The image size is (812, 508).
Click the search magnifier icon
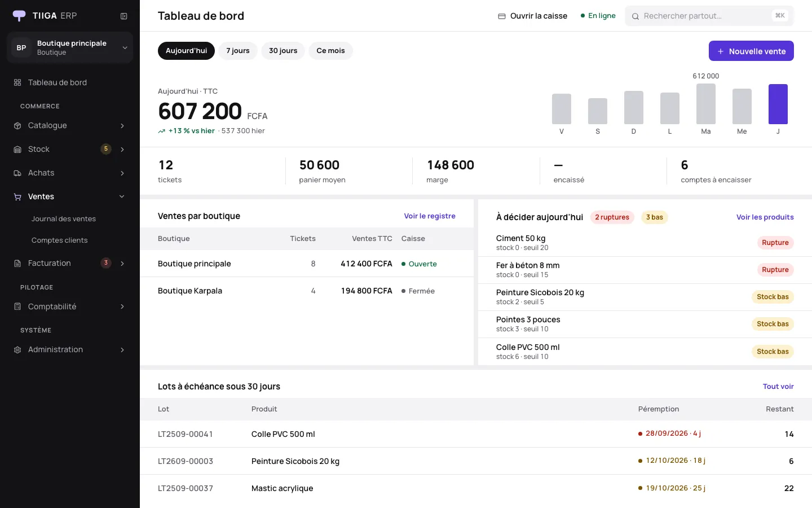(636, 16)
